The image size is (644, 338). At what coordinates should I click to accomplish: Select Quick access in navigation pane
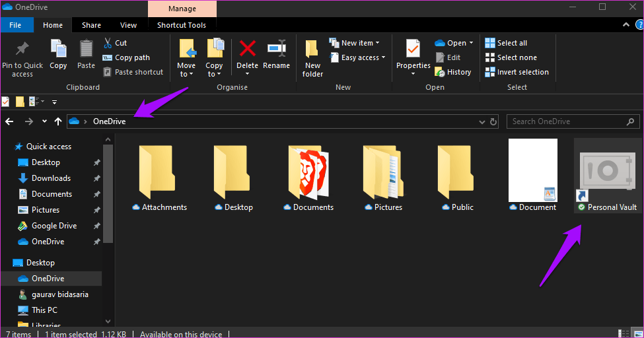43,146
